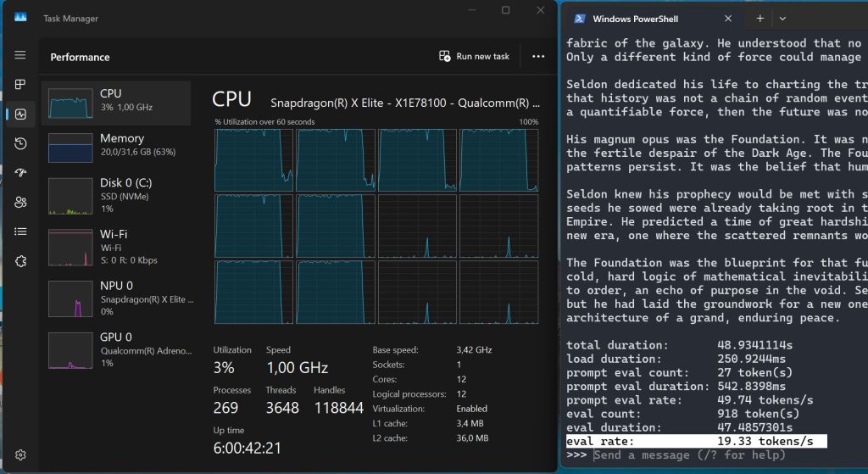The image size is (868, 474).
Task: Open the App history sidebar icon
Action: (20, 143)
